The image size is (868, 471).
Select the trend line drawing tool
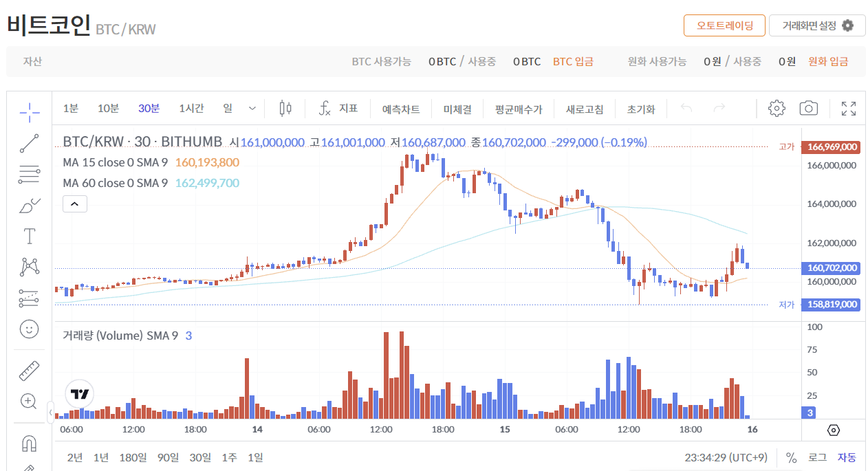[x=29, y=143]
